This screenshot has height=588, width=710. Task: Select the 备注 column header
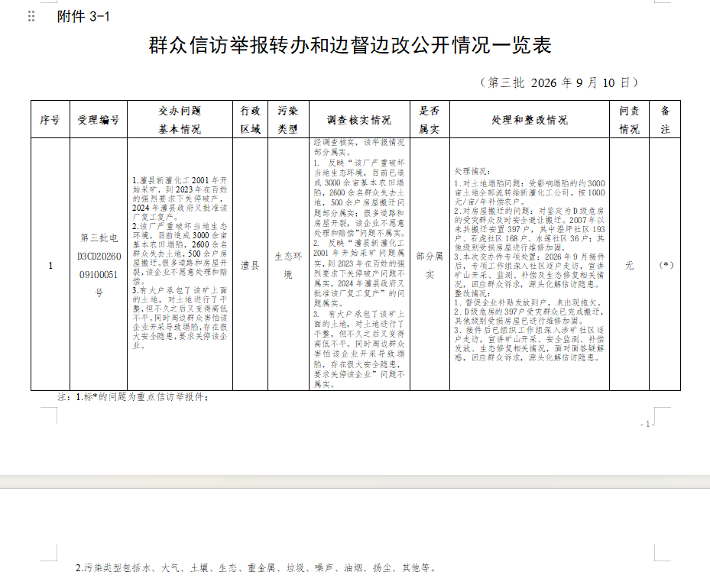point(665,119)
